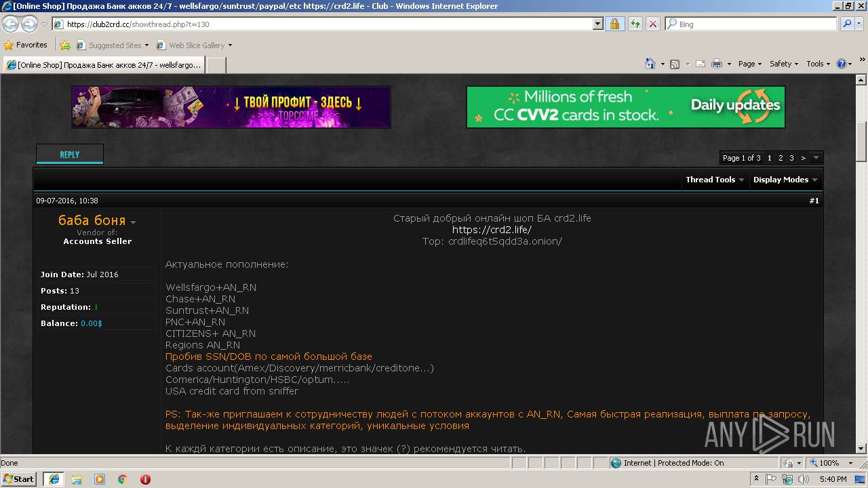The width and height of the screenshot is (868, 488).
Task: Go to thread page 2
Action: click(781, 158)
